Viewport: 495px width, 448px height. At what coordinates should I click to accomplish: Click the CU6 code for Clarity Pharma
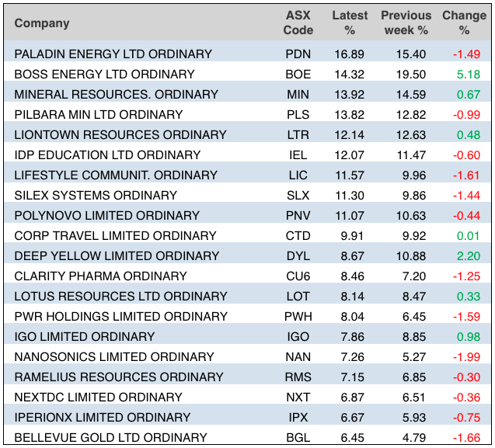click(298, 276)
